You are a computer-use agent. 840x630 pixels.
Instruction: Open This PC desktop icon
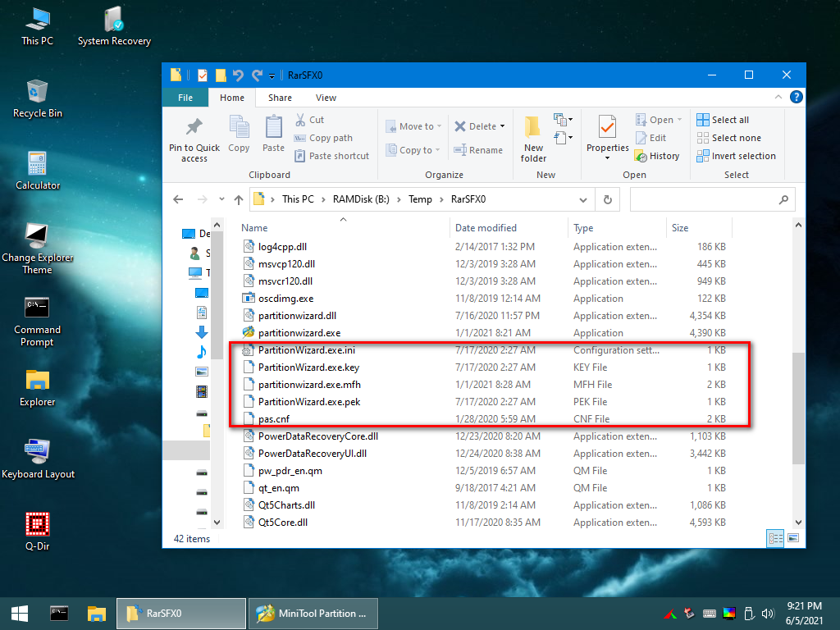coord(37,27)
